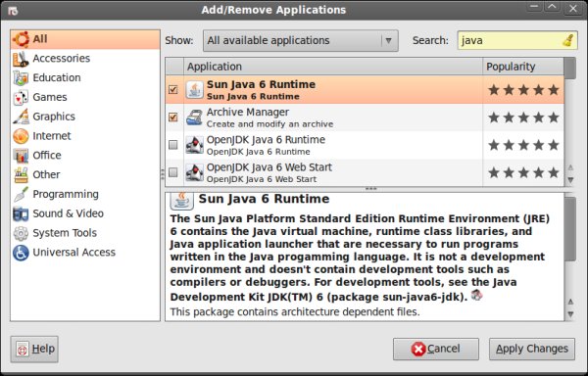The height and width of the screenshot is (376, 588).
Task: Select the OpenJDK Java 6 Runtime row text
Action: tap(266, 145)
